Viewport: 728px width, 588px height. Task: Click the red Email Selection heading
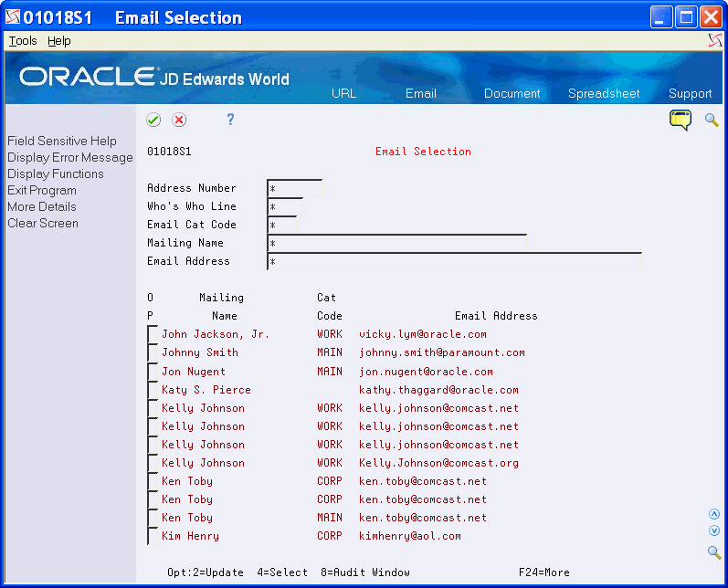pyautogui.click(x=423, y=152)
